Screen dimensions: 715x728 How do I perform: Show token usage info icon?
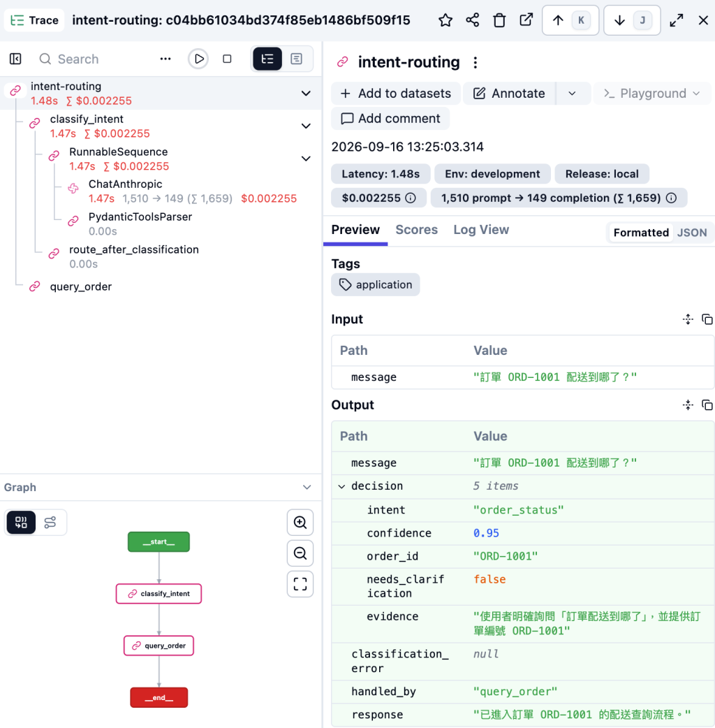pyautogui.click(x=671, y=198)
